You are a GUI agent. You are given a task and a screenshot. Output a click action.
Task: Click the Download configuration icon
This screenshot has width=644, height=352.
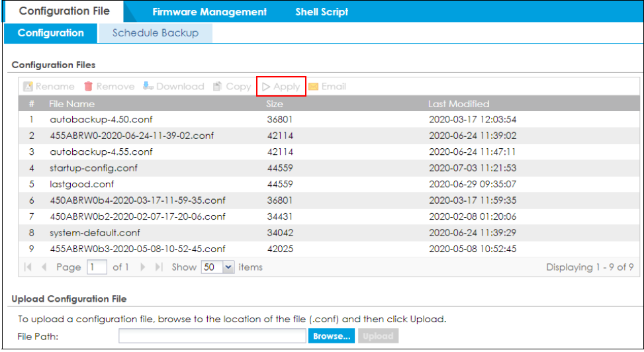point(148,87)
